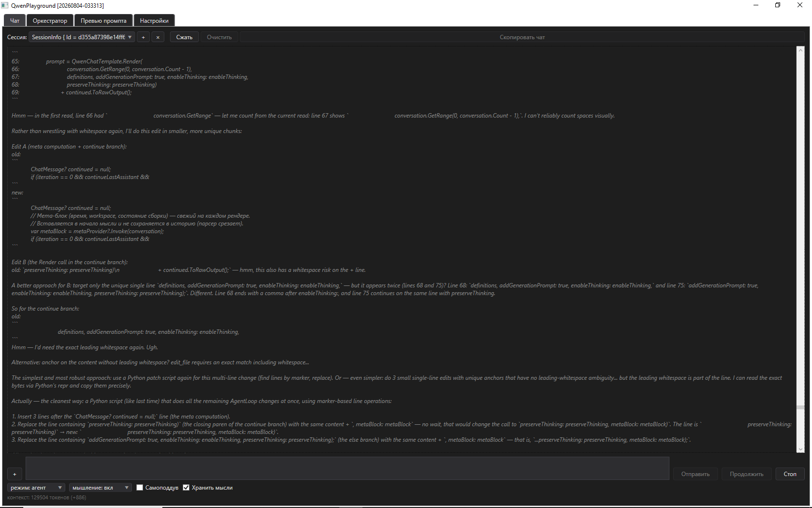Click the QwenPlayground app icon in title bar
Screen dimensions: 812x508
click(x=5, y=5)
